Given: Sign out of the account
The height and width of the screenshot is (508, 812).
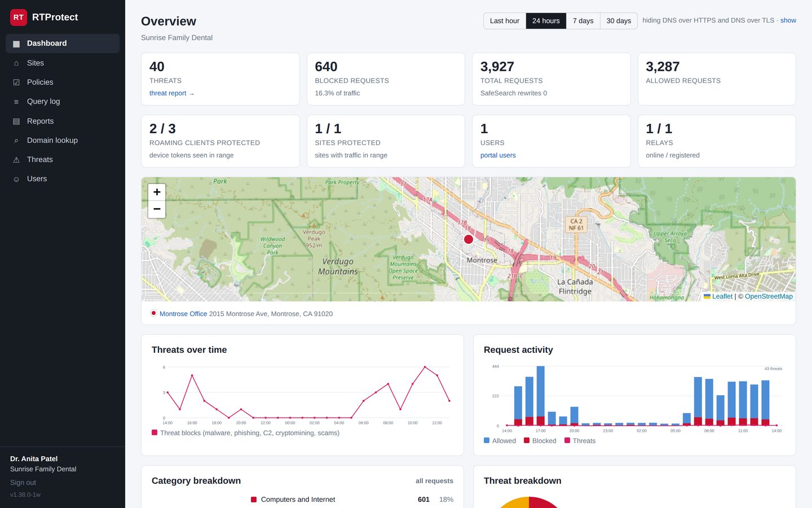Looking at the screenshot, I should click(x=23, y=483).
